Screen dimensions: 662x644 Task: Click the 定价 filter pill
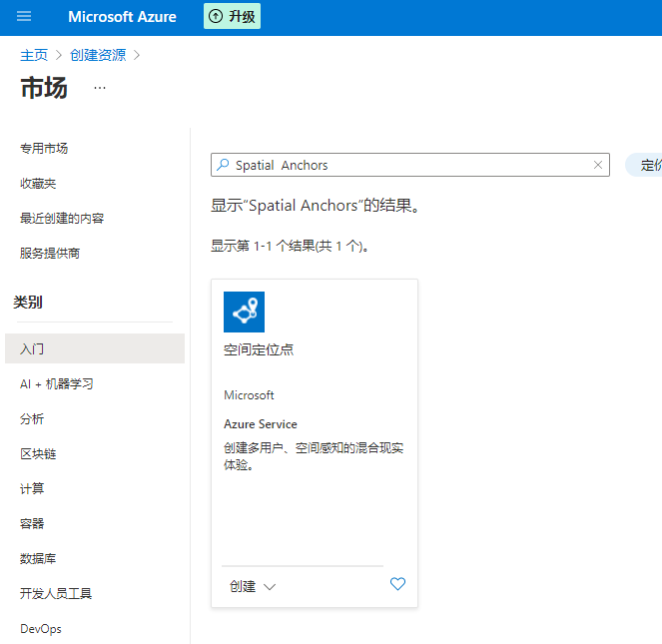[644, 165]
